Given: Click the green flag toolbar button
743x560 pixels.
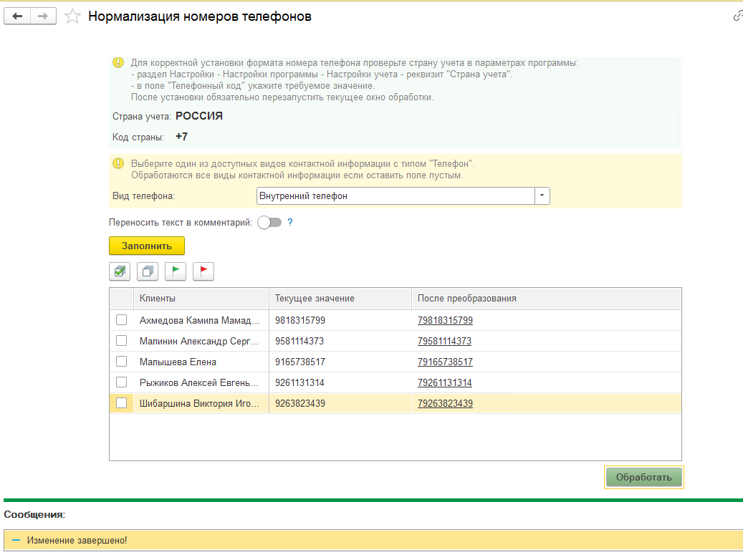Looking at the screenshot, I should click(176, 271).
